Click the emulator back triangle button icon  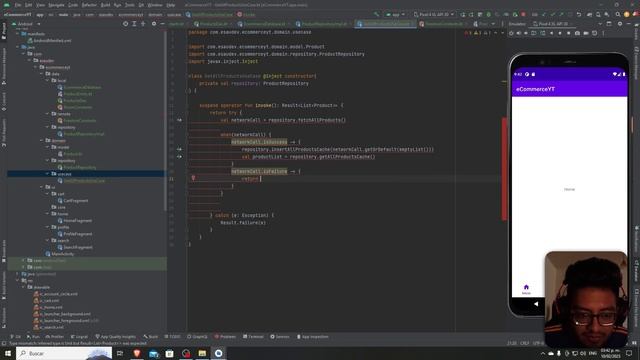coord(551,33)
